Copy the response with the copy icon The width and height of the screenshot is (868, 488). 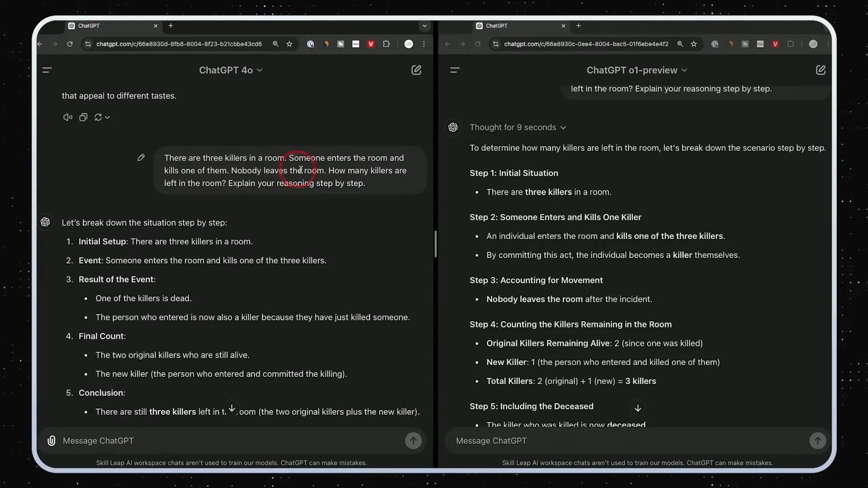[83, 117]
